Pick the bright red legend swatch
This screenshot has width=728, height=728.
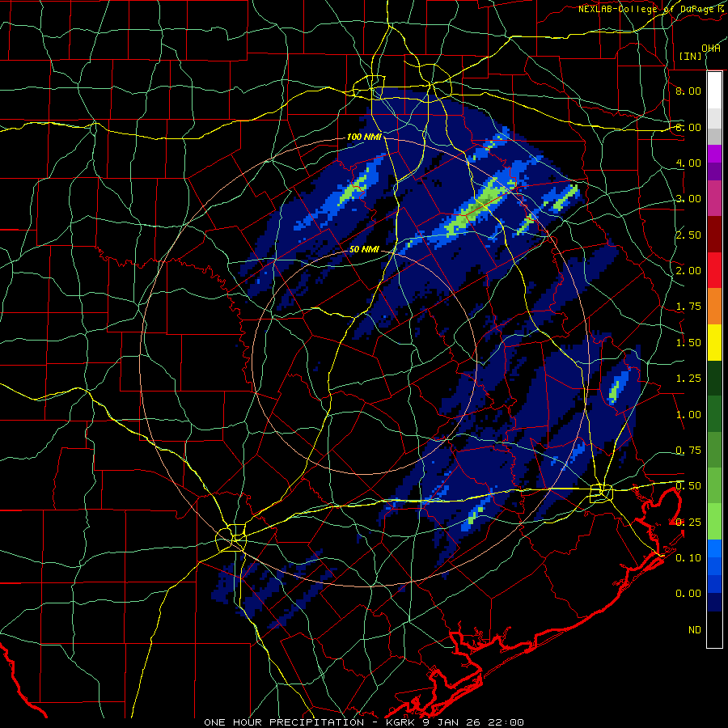click(714, 270)
